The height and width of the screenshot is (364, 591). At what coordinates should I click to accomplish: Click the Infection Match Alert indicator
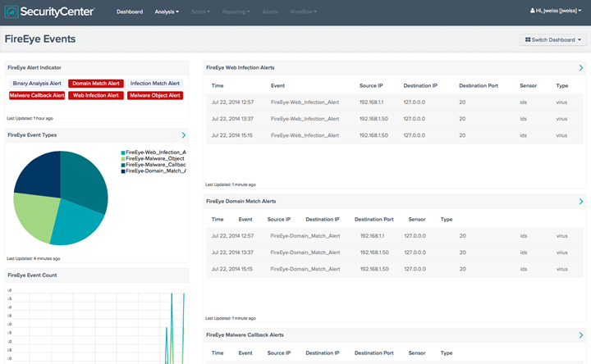[155, 84]
